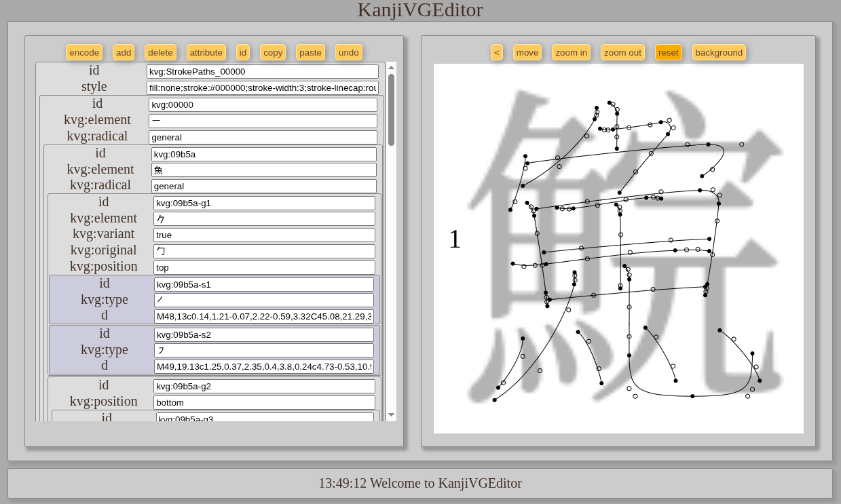Focus the id field kvg:09b5a-s2

pos(264,334)
